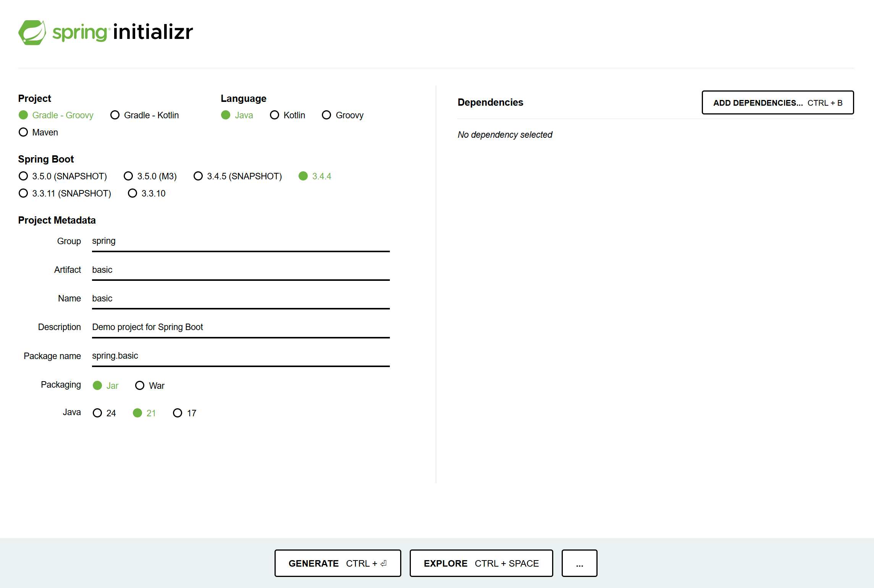The image size is (874, 588).
Task: Choose Gradle - Kotlin project type
Action: point(115,115)
